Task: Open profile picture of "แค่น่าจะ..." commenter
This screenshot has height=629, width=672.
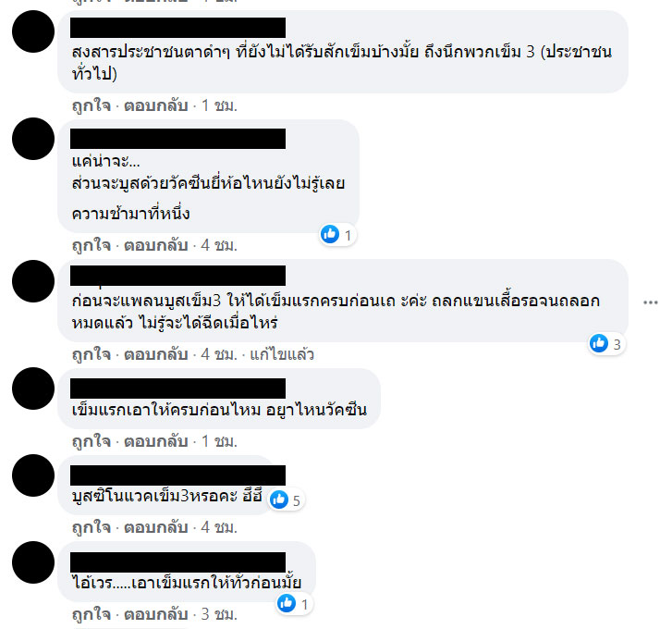Action: 33,139
